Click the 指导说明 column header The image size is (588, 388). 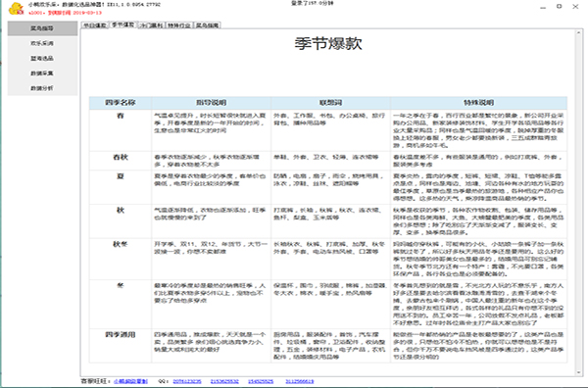212,103
